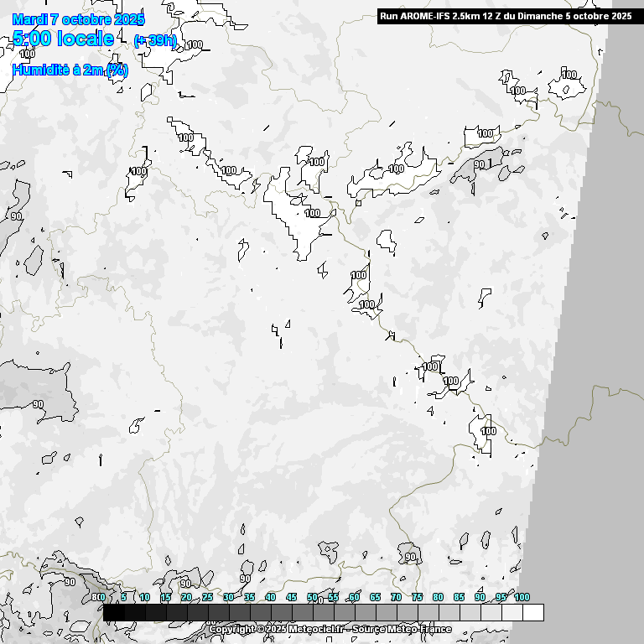644x644 pixels.
Task: Click the solid gray no-data strip on the right
Action: click(604, 335)
